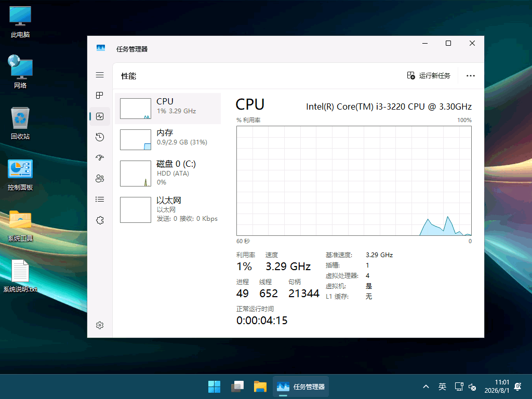Click the 系统工具 folder icon
Image resolution: width=532 pixels, height=399 pixels.
20,225
